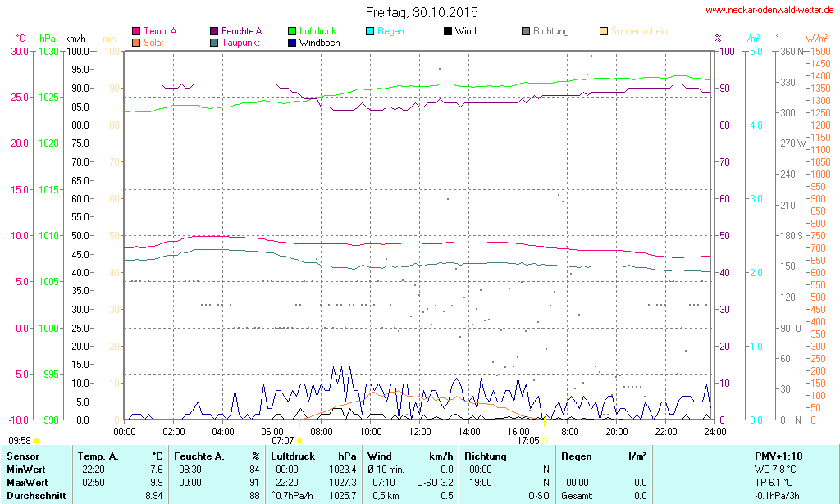Click the chart title Freitag, 30.10.2015
Viewport: 840px width, 504px height.
(422, 13)
